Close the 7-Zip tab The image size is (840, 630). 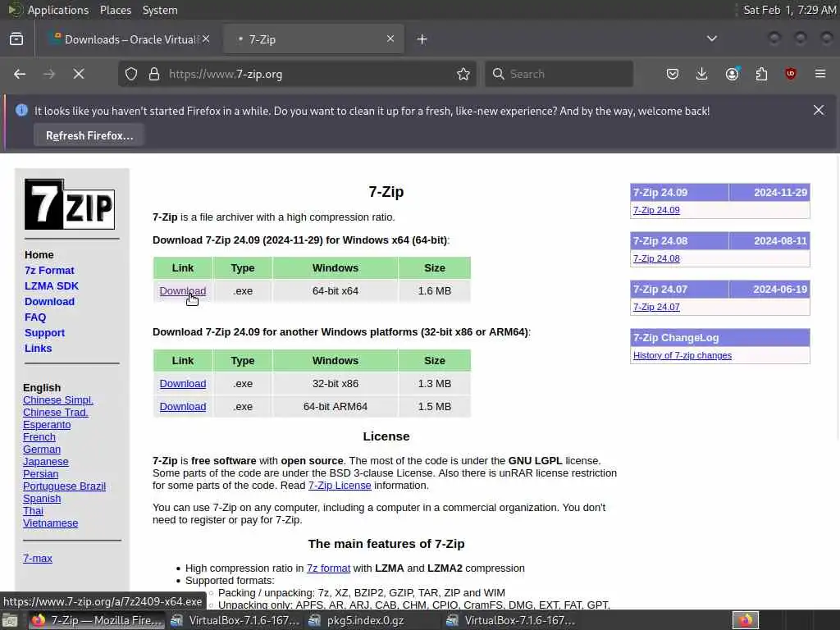(390, 39)
